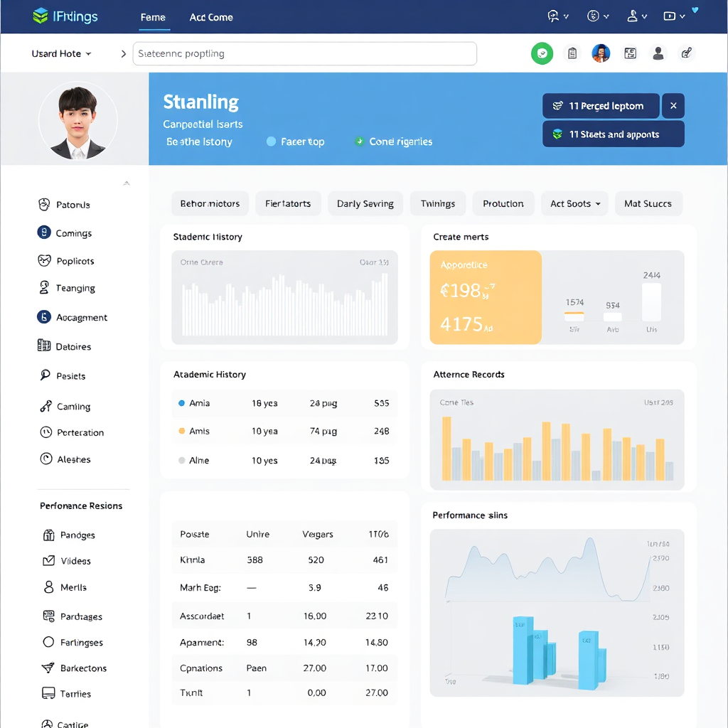Image resolution: width=728 pixels, height=728 pixels.
Task: Click the Patorids sidebar icon
Action: pyautogui.click(x=44, y=205)
